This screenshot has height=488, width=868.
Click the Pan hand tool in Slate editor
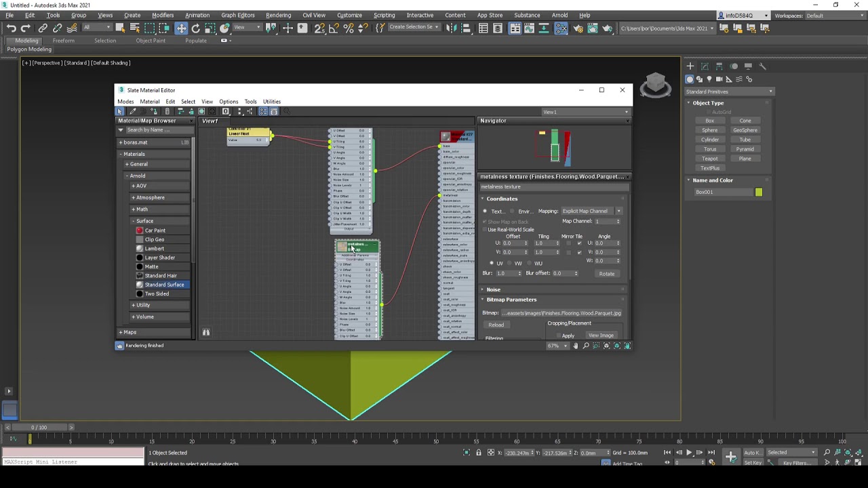tap(576, 346)
